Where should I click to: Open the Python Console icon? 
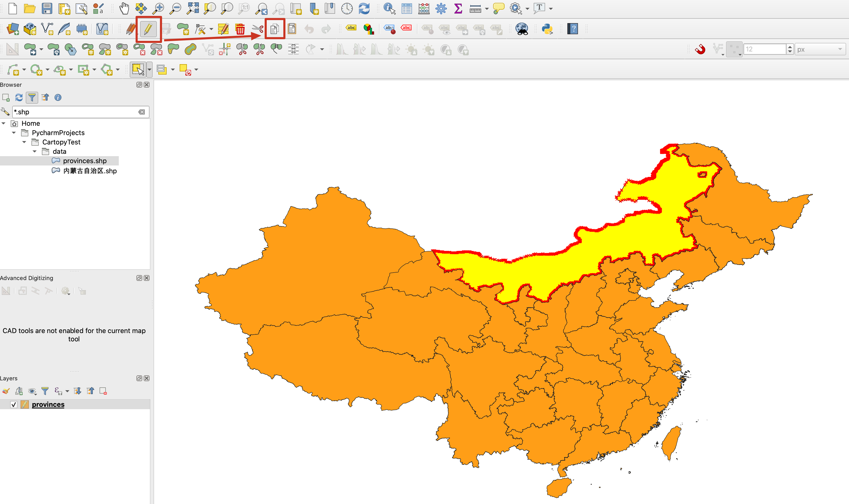547,29
